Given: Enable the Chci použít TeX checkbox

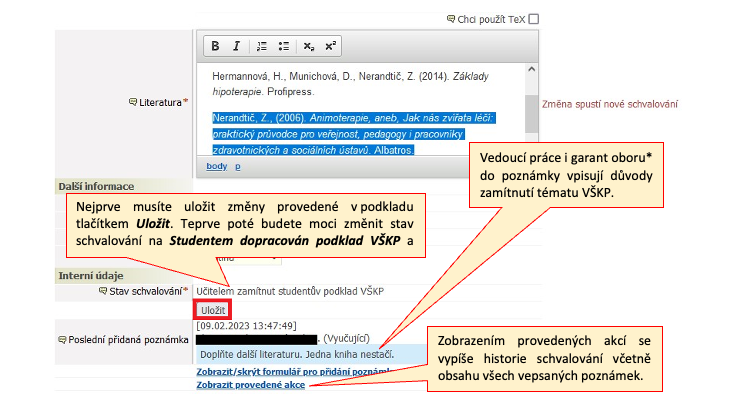Looking at the screenshot, I should click(534, 18).
